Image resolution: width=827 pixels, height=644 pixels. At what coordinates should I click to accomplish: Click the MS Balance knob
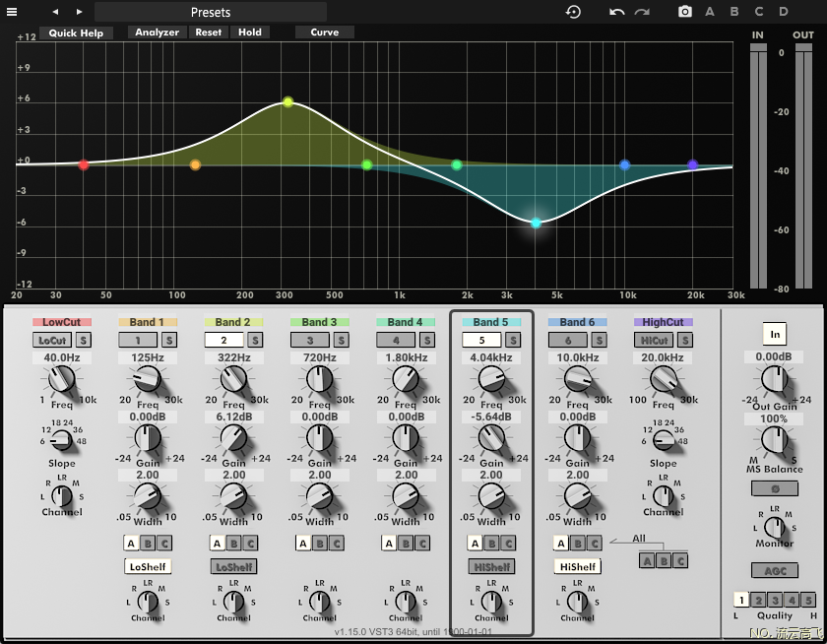[774, 439]
